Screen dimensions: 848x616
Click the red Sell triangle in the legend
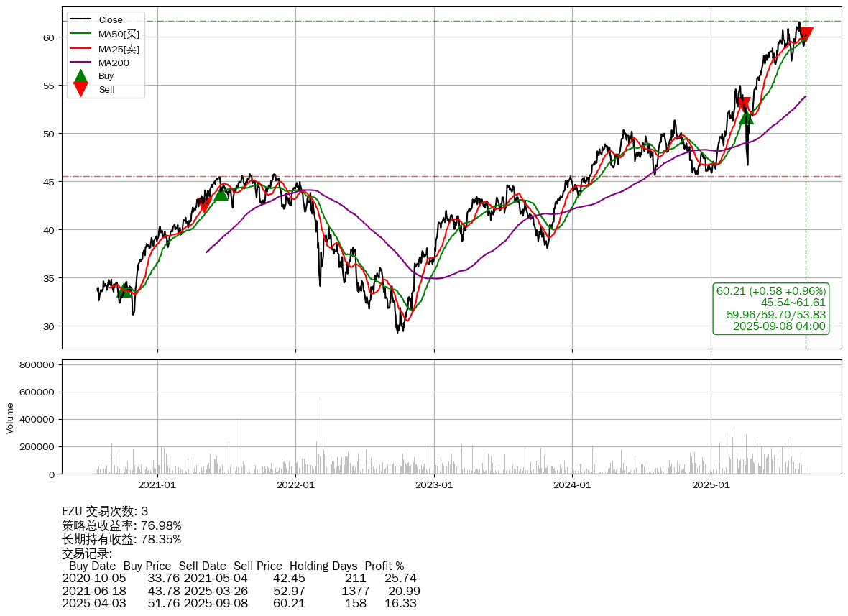[x=81, y=90]
